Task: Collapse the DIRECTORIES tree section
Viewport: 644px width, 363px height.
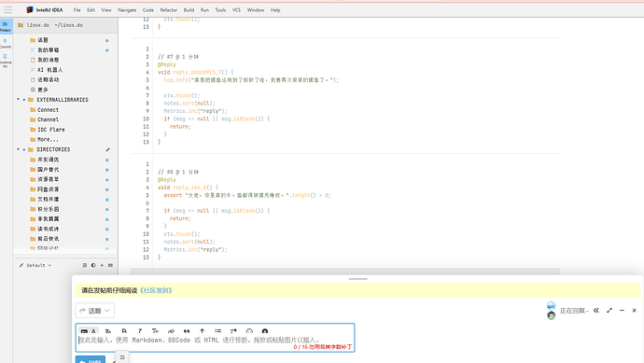Action: pyautogui.click(x=18, y=149)
